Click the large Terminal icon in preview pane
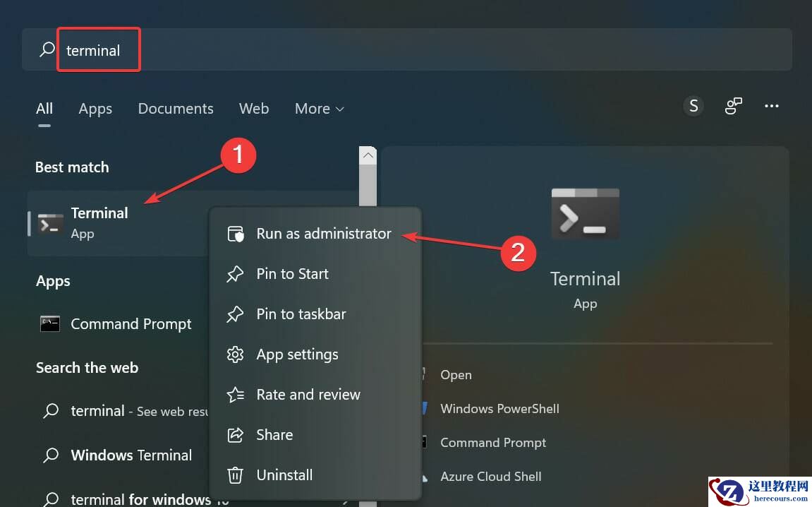812x507 pixels. click(x=585, y=213)
